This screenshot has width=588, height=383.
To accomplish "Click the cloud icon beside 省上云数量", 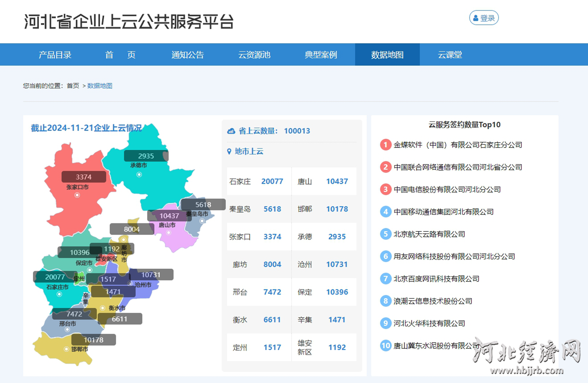I will pyautogui.click(x=231, y=131).
